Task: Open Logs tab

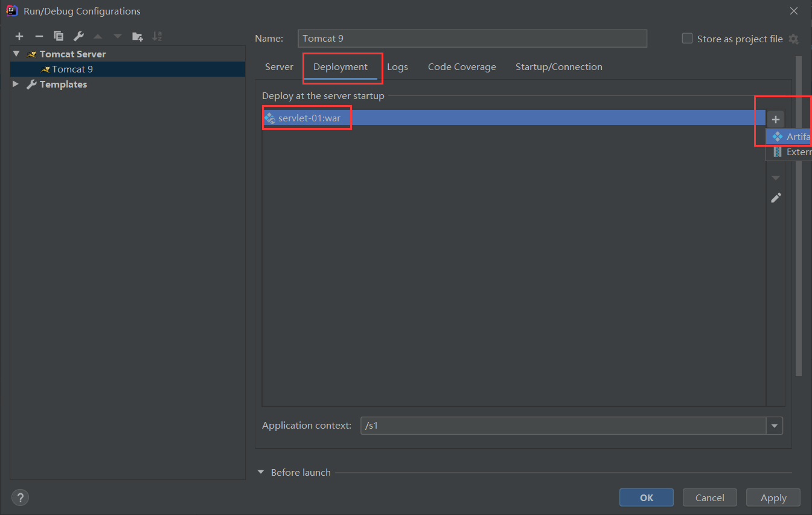Action: [397, 67]
